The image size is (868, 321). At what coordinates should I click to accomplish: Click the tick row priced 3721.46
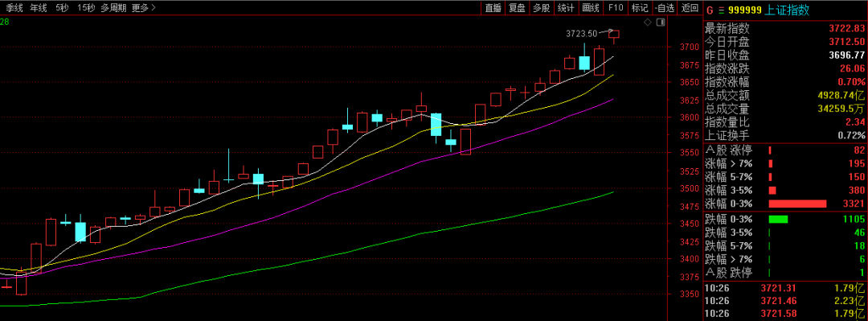point(785,302)
